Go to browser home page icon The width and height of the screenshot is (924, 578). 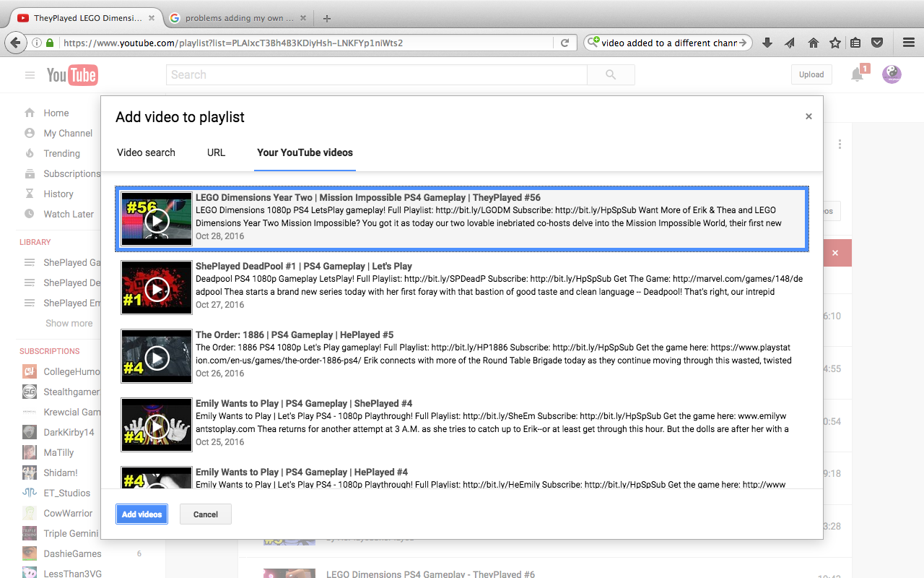pyautogui.click(x=813, y=43)
